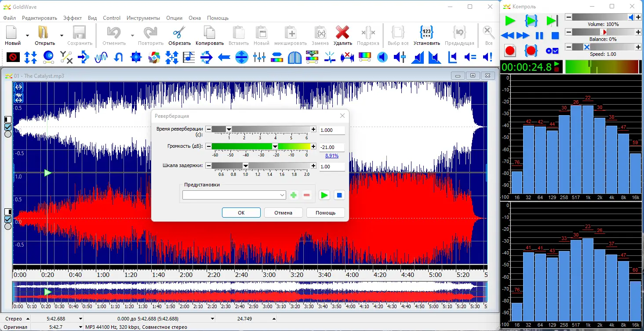Image resolution: width=644 pixels, height=331 pixels.
Task: Click green preview play button in reverb dialog
Action: click(324, 195)
